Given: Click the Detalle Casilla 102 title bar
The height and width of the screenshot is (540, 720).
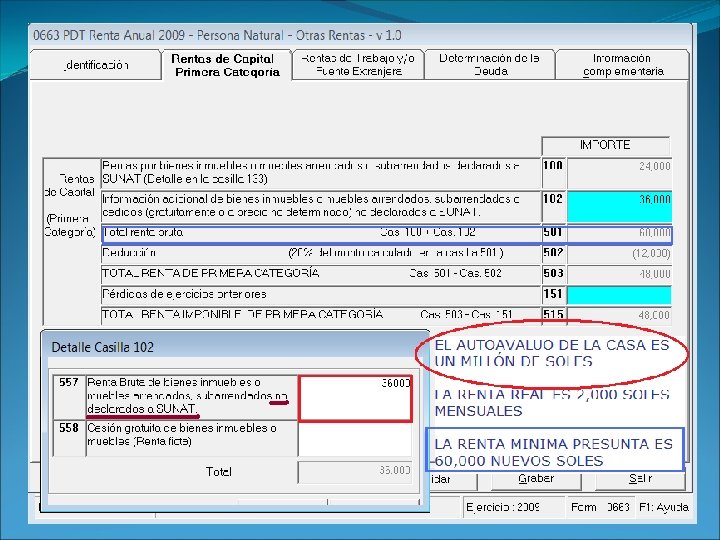Looking at the screenshot, I should point(235,347).
